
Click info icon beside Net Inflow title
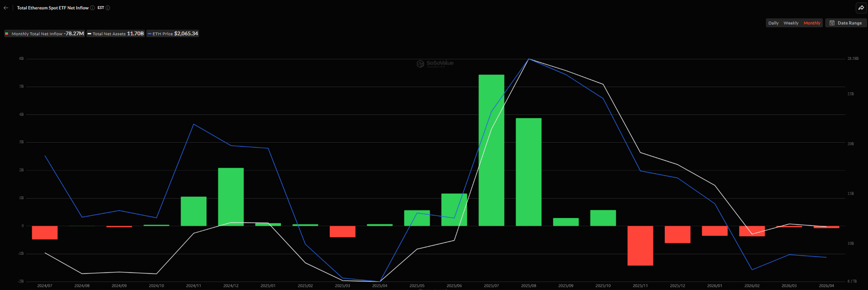(x=92, y=8)
